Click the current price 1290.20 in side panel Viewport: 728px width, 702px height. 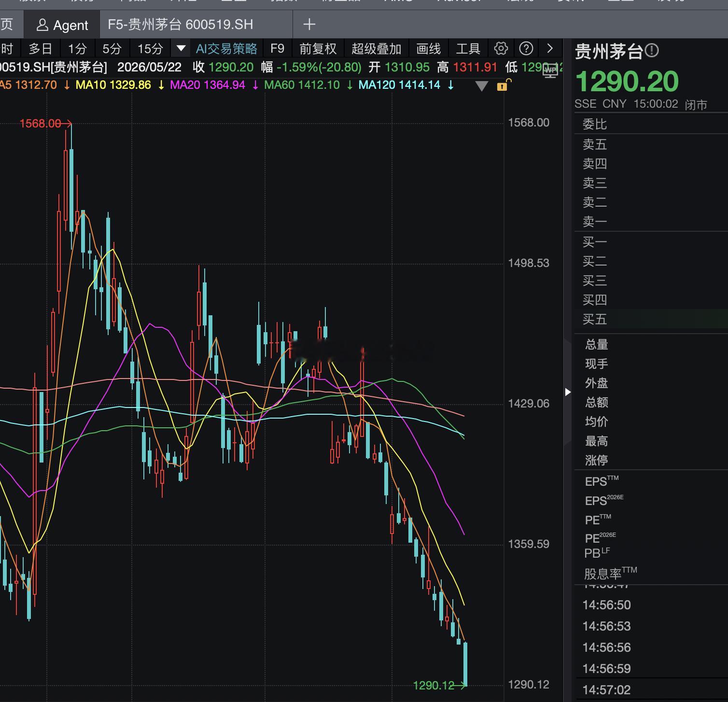point(627,81)
